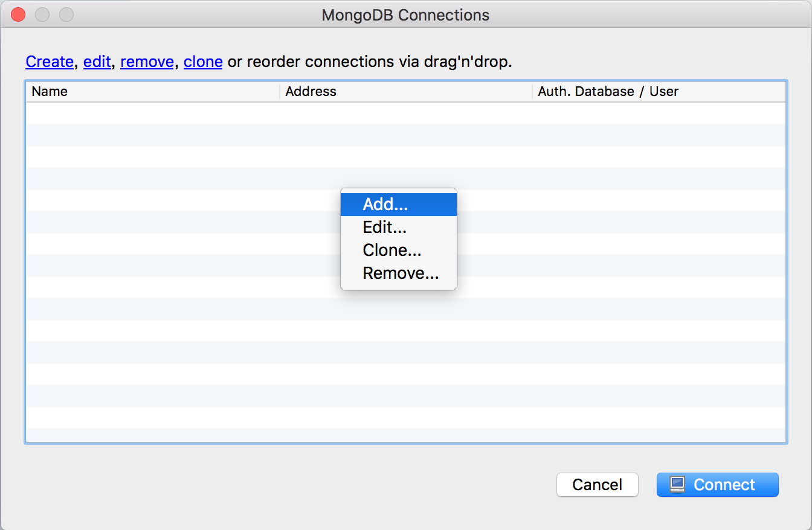Cancel the MongoDB Connections dialog
Image resolution: width=812 pixels, height=530 pixels.
click(598, 485)
